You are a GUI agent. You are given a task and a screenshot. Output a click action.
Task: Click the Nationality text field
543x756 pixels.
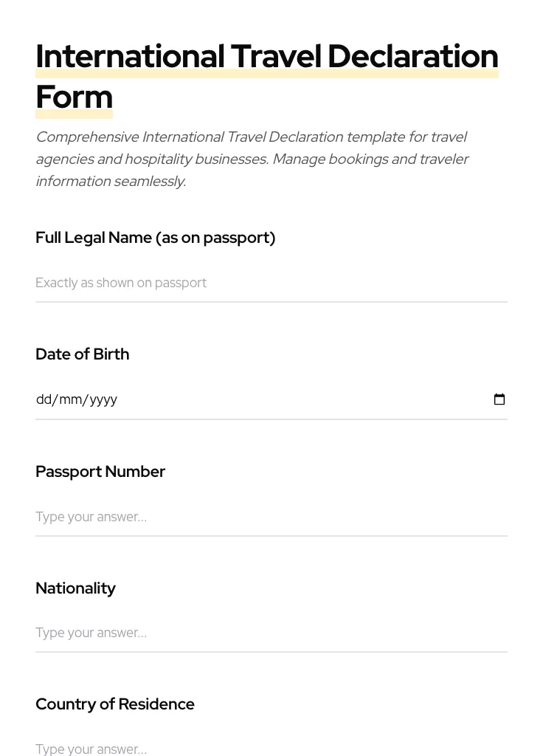(x=271, y=633)
